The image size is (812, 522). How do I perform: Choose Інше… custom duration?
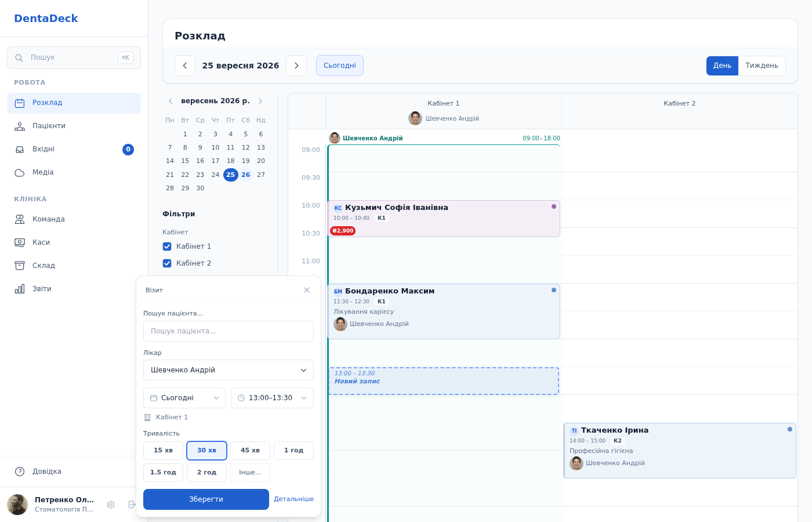250,473
